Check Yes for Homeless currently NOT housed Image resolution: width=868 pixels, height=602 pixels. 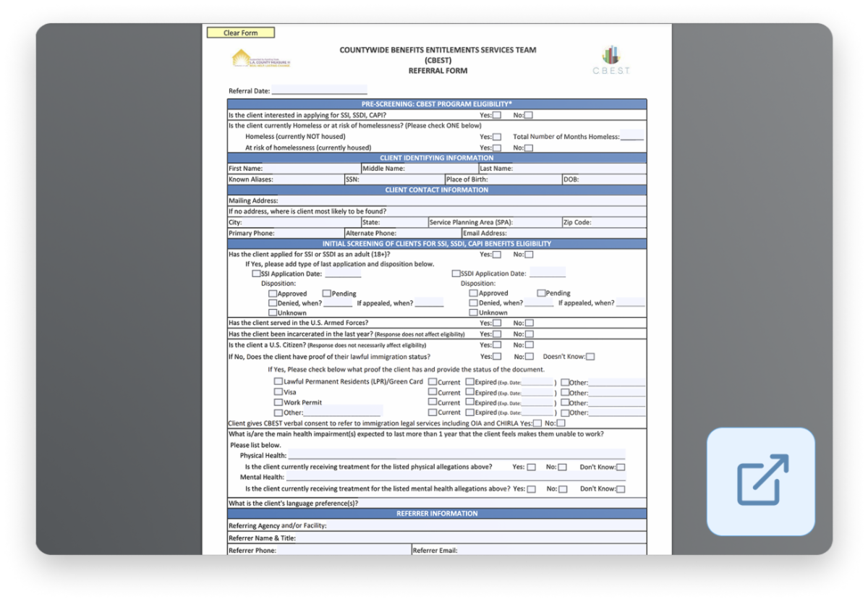497,137
